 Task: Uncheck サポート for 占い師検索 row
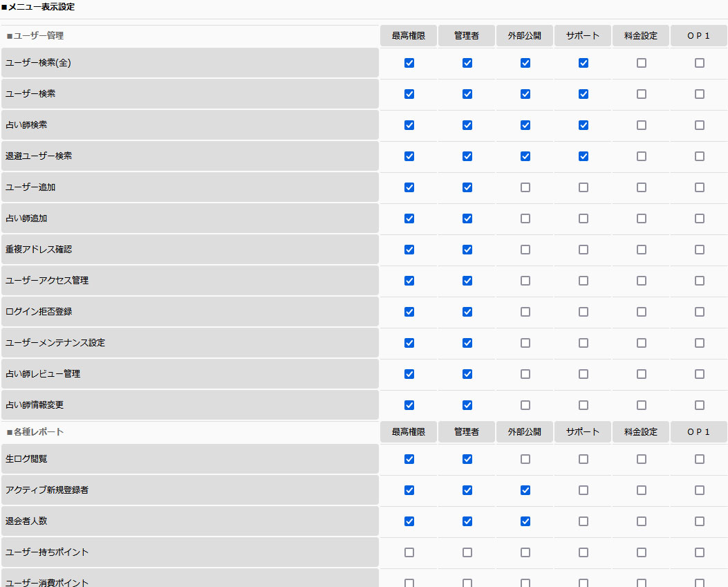pos(584,125)
